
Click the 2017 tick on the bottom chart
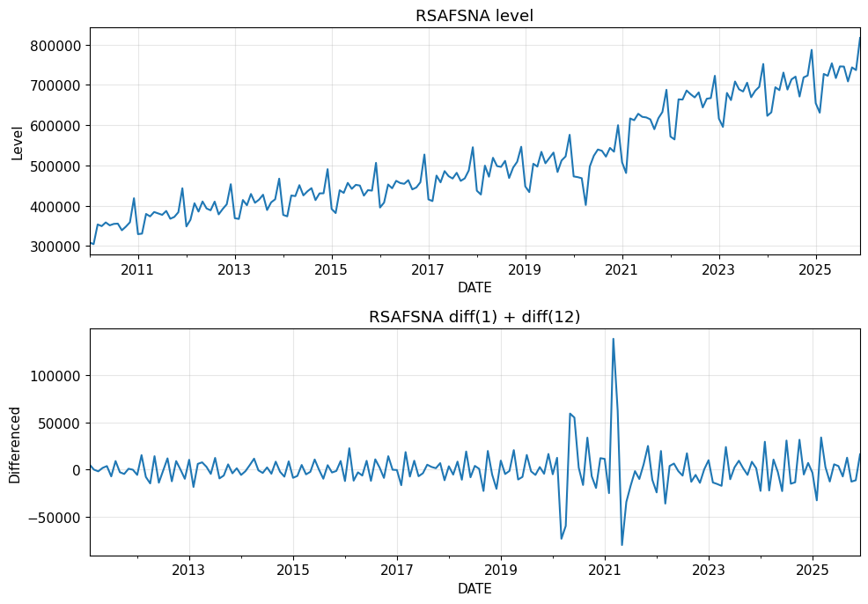397,571
